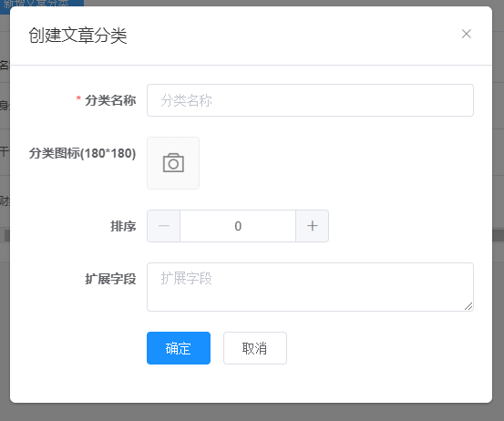
Task: Click the 分类名称 field label
Action: pyautogui.click(x=110, y=100)
